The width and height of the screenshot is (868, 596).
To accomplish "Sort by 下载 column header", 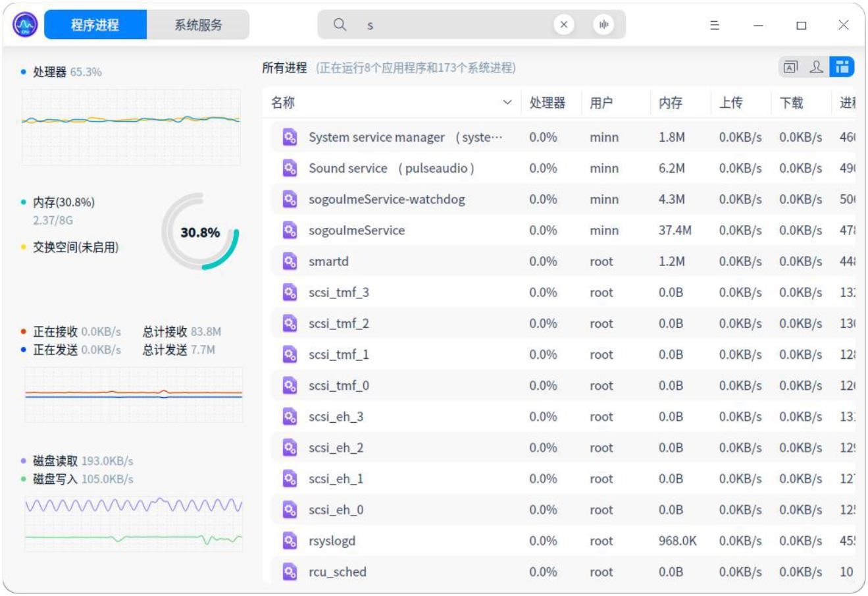I will (x=792, y=103).
